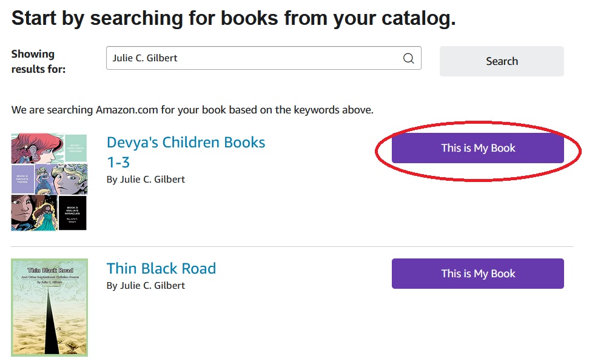Open the Devya's Children Books cover thumbnail
Image resolution: width=595 pixels, height=364 pixels.
click(49, 181)
